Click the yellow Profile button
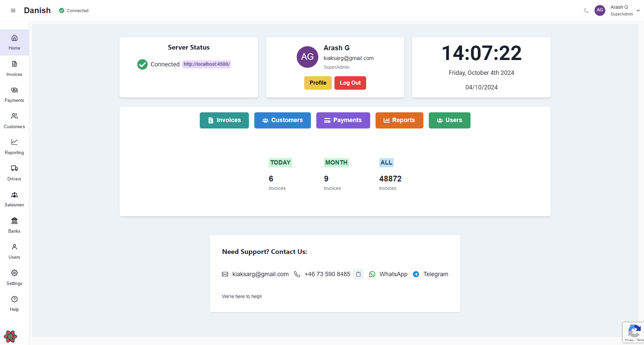Viewport: 644px width, 345px height. coord(318,83)
